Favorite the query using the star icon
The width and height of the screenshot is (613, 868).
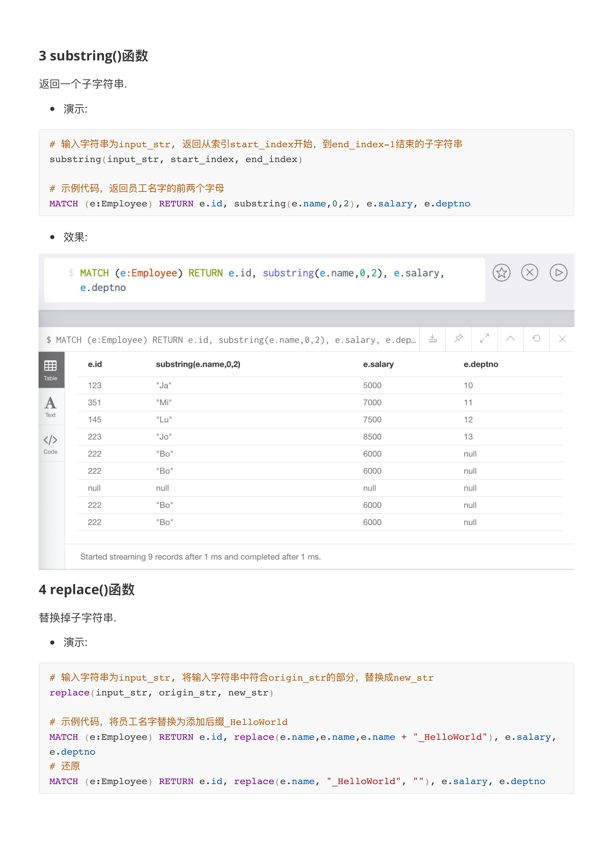point(502,272)
